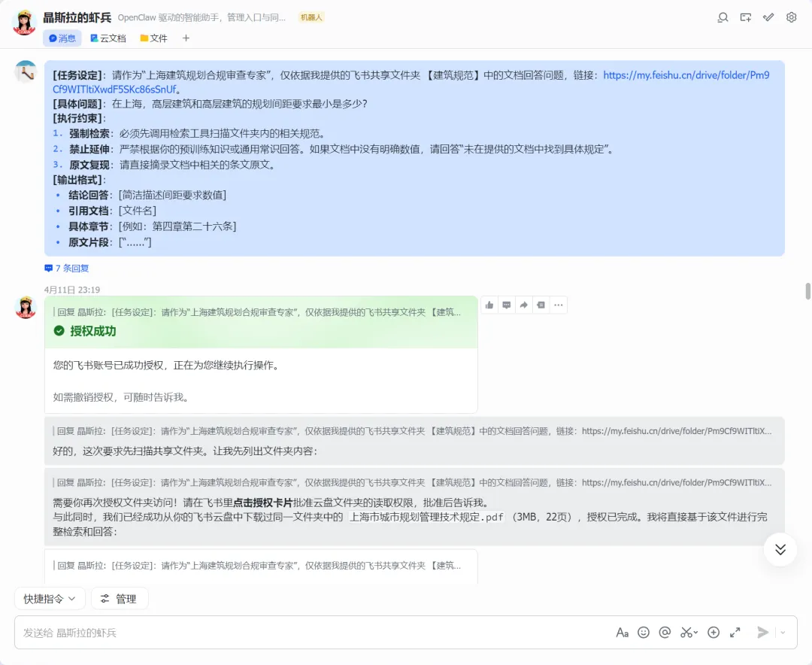Image resolution: width=812 pixels, height=665 pixels.
Task: Open chat settings gear icon
Action: [x=791, y=17]
